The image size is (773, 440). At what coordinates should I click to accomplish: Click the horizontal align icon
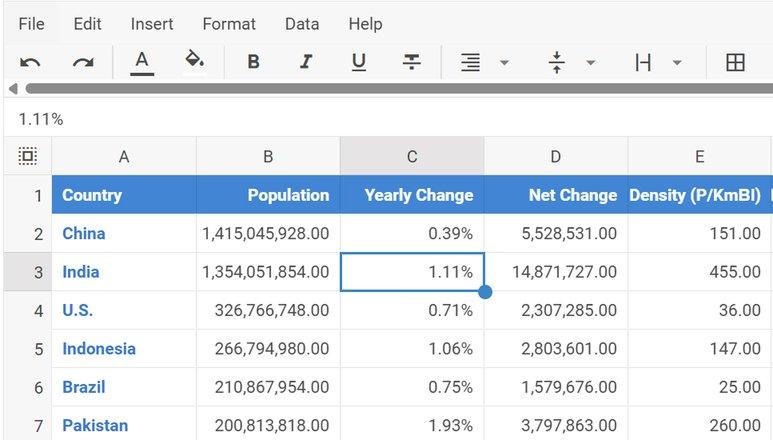[470, 63]
